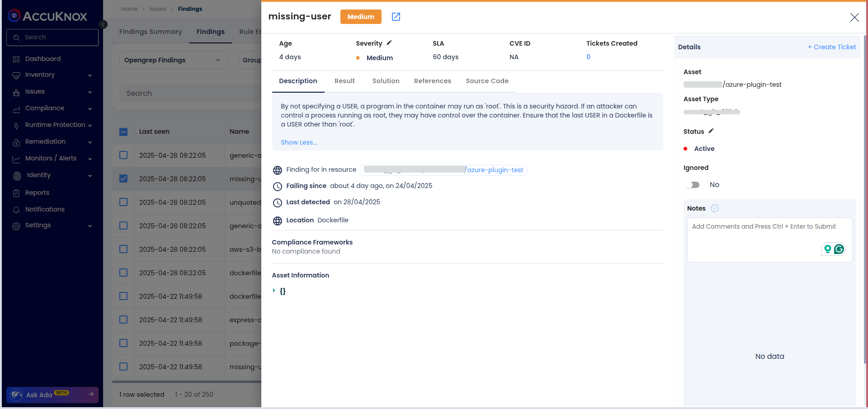Click the Reports sidebar icon
The height and width of the screenshot is (409, 868).
click(x=16, y=193)
